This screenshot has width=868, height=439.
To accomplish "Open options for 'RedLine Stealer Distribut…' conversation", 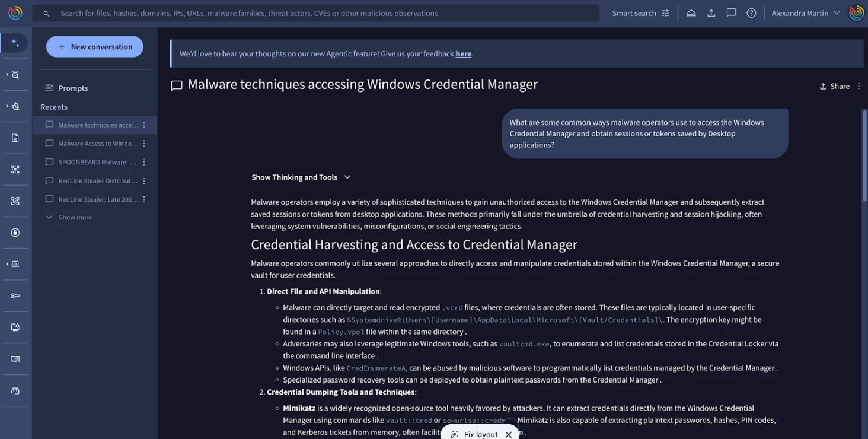I will point(144,181).
